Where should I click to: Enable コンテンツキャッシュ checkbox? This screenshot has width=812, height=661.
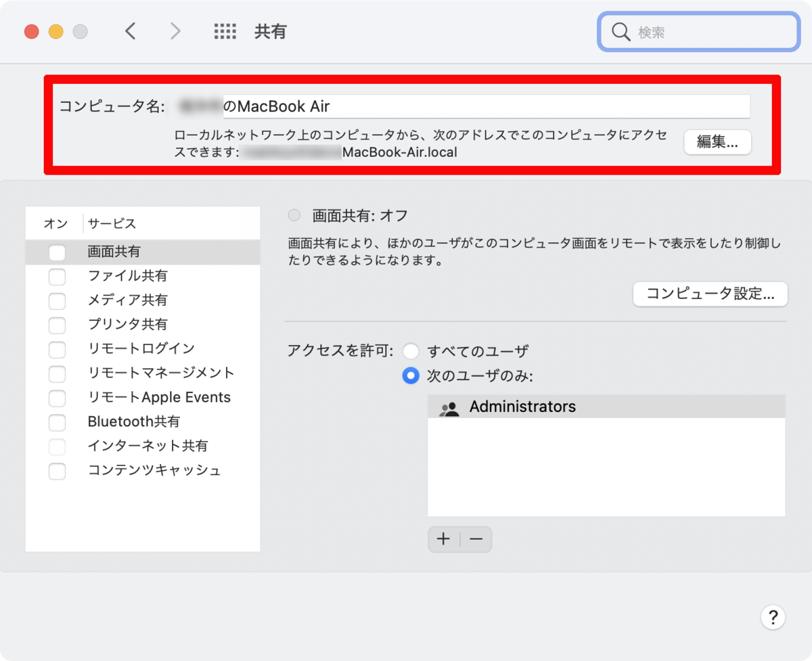click(58, 472)
